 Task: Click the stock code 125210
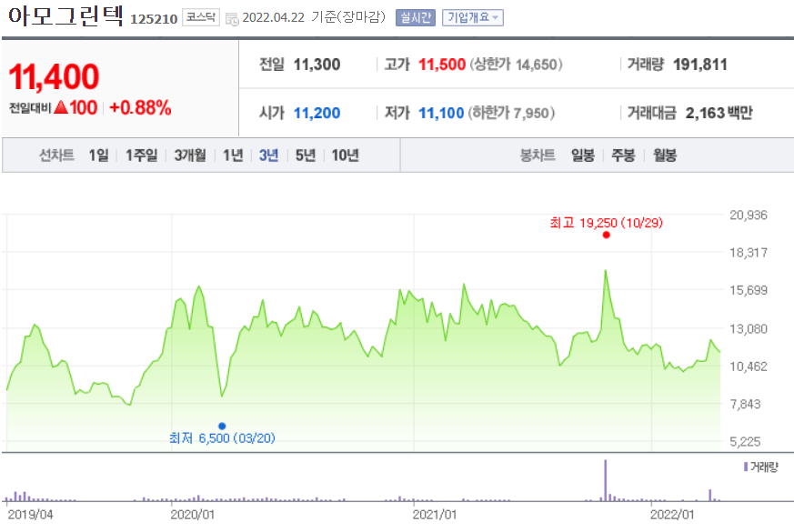(x=154, y=19)
